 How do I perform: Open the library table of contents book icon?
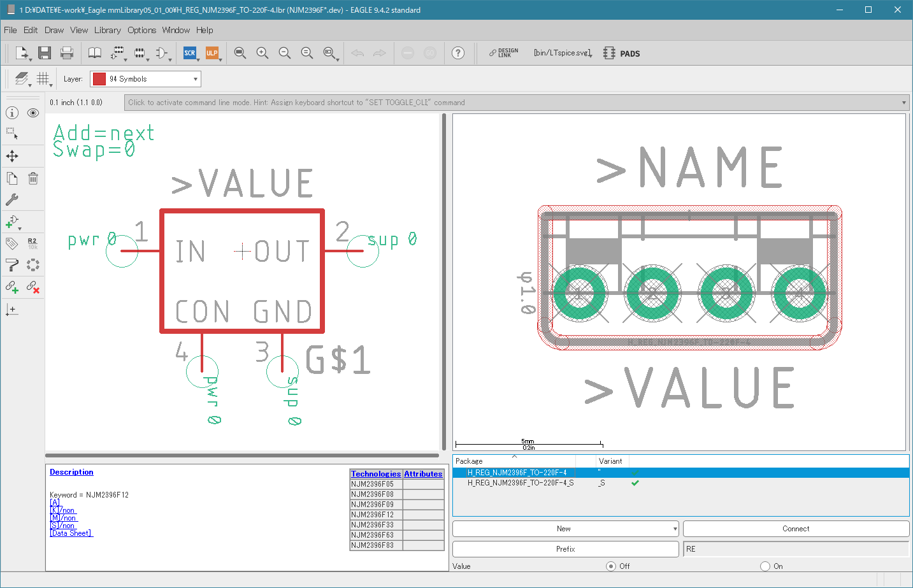coord(94,53)
